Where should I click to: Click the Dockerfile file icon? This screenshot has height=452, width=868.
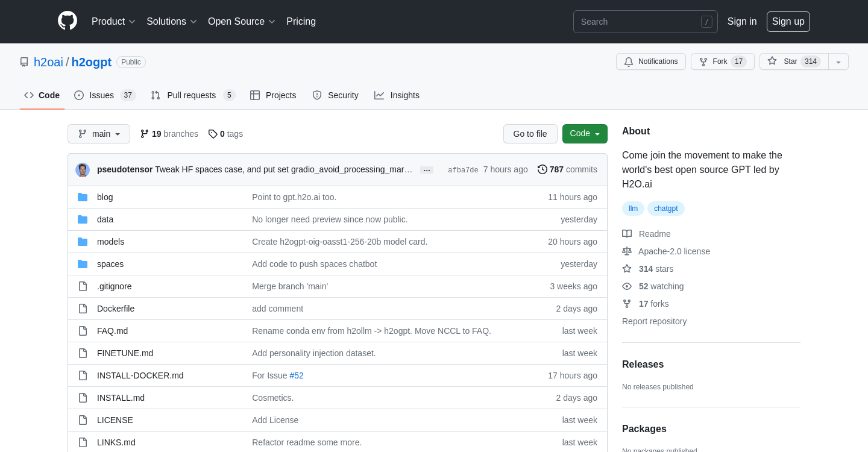pyautogui.click(x=83, y=309)
